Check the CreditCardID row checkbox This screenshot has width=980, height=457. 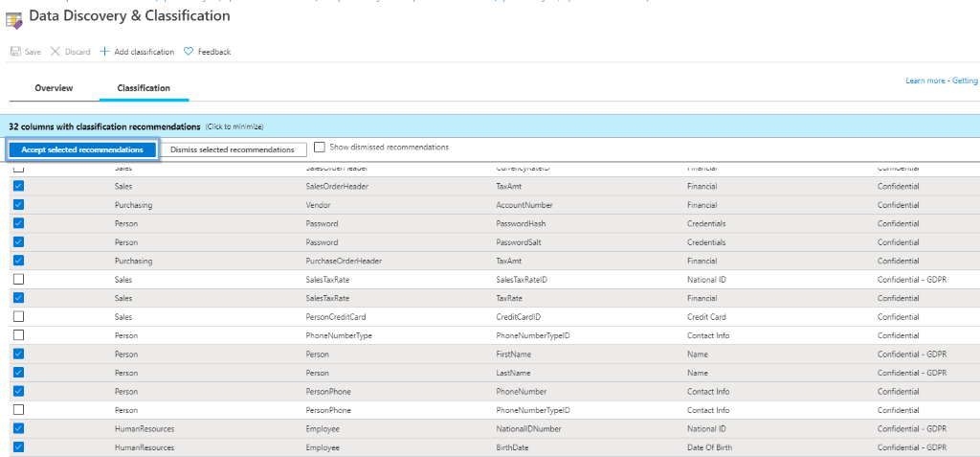(x=19, y=316)
